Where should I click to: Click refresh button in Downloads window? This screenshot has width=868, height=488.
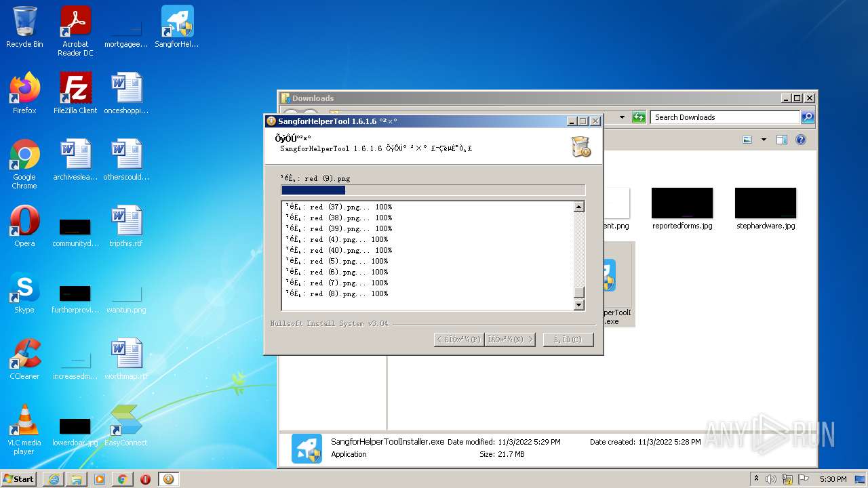point(639,117)
